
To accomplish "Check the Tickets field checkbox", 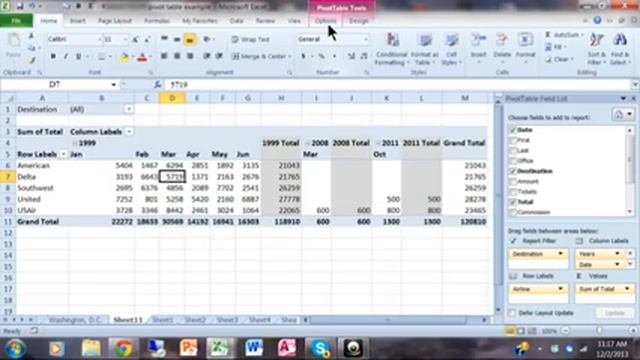I will (513, 191).
